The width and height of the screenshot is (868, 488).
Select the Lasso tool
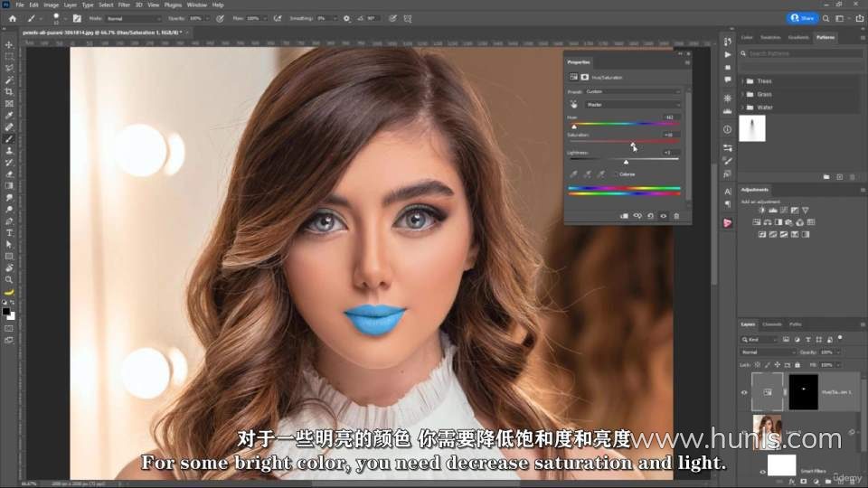tap(9, 68)
